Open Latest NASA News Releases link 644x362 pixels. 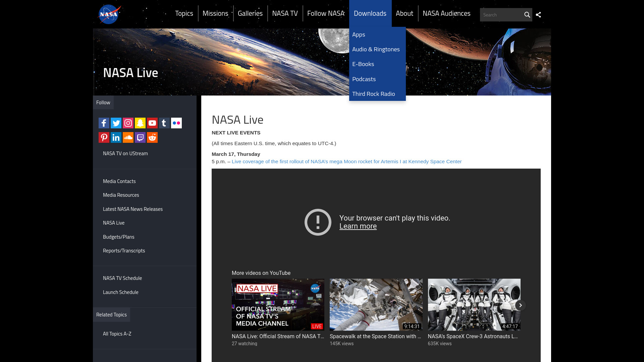tap(133, 209)
